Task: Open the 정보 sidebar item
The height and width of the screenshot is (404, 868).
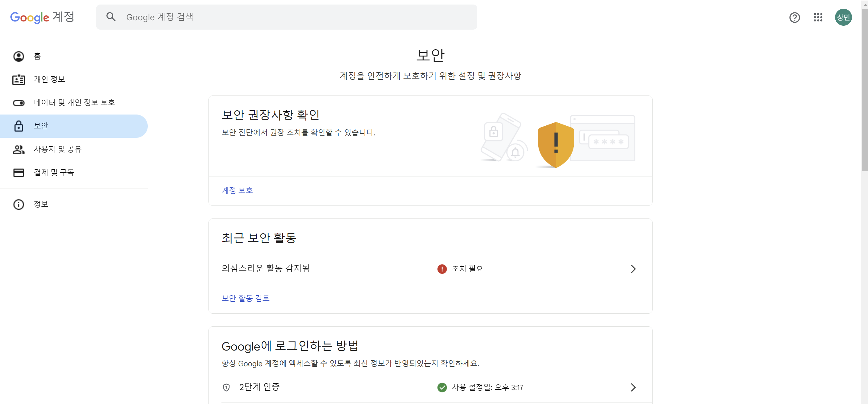Action: pyautogui.click(x=41, y=204)
